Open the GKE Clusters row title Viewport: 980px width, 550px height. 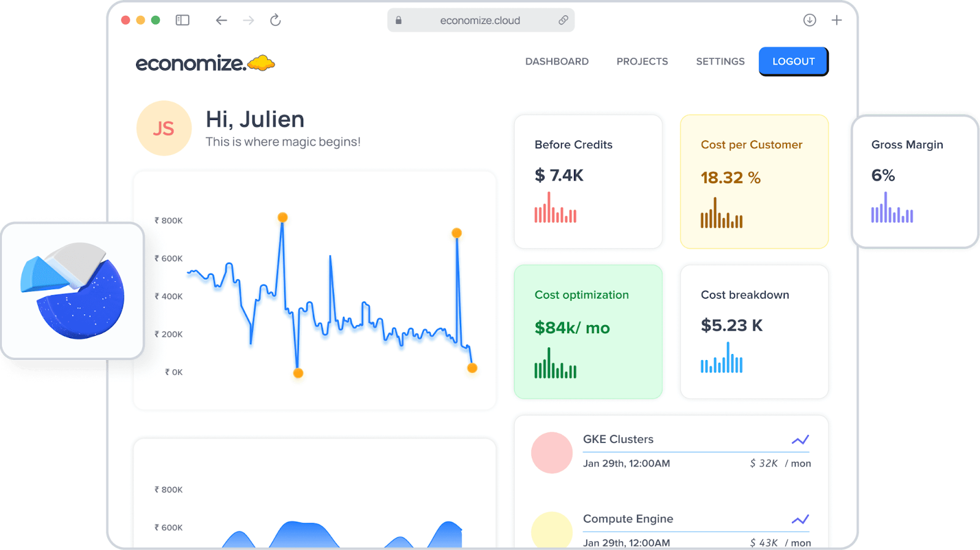click(618, 439)
